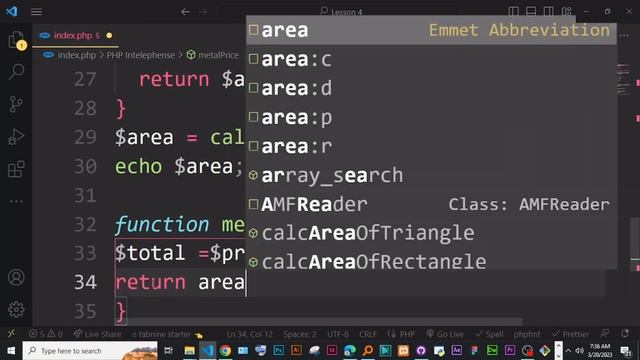Open notifications bell in status bar
The height and width of the screenshot is (360, 640).
tap(624, 334)
